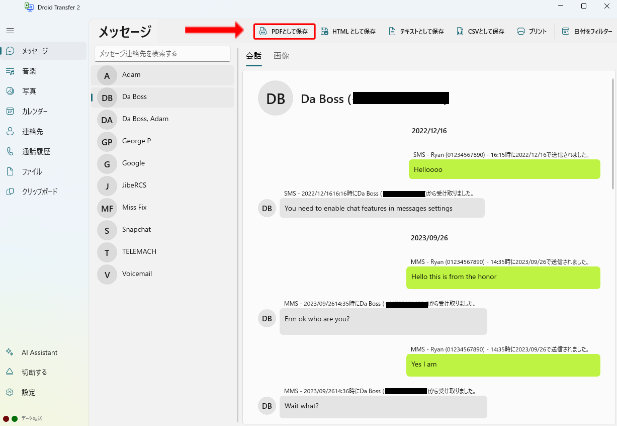Click the Print (プリント) toolbar button
Image resolution: width=617 pixels, height=426 pixels.
tap(532, 31)
